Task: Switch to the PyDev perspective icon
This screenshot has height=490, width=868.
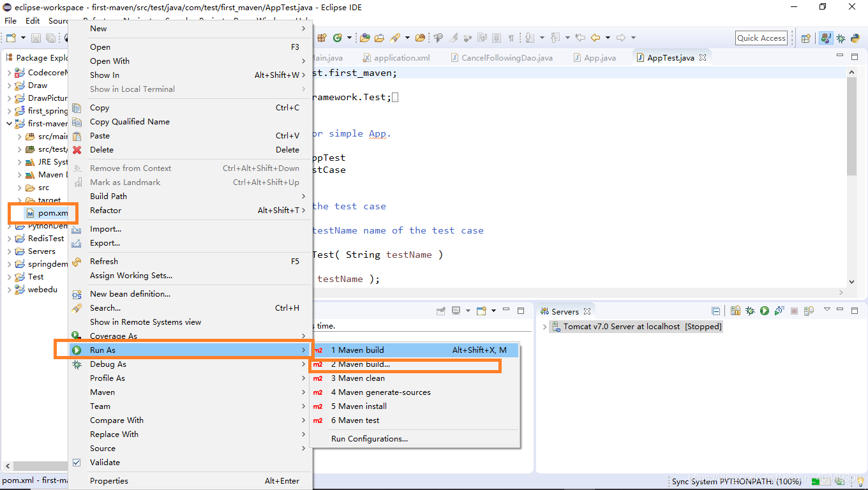Action: tap(855, 38)
